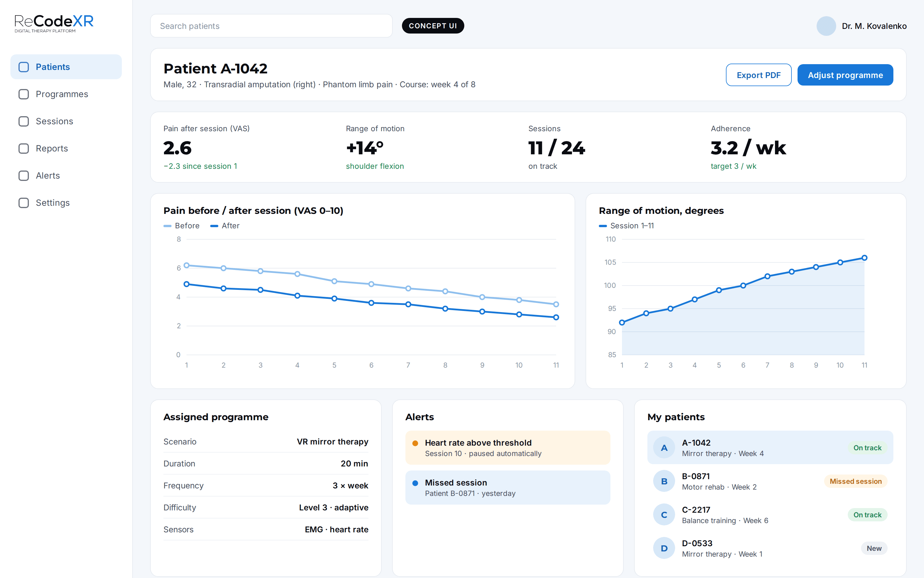Click the session 11 point on range of motion chart
The height and width of the screenshot is (578, 924).
(x=865, y=258)
